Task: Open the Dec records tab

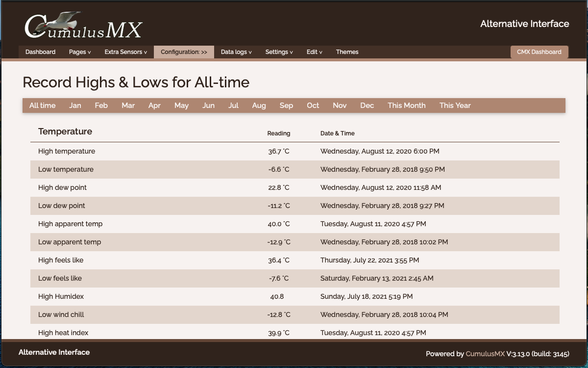Action: click(x=367, y=105)
